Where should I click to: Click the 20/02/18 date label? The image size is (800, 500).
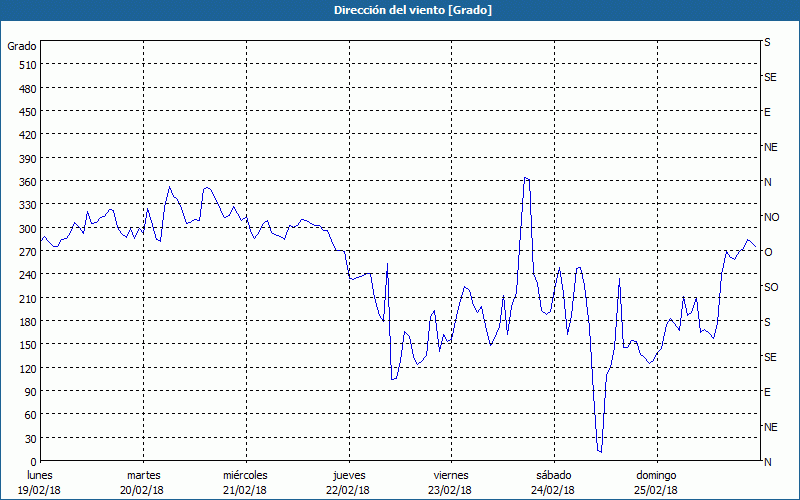tap(143, 490)
